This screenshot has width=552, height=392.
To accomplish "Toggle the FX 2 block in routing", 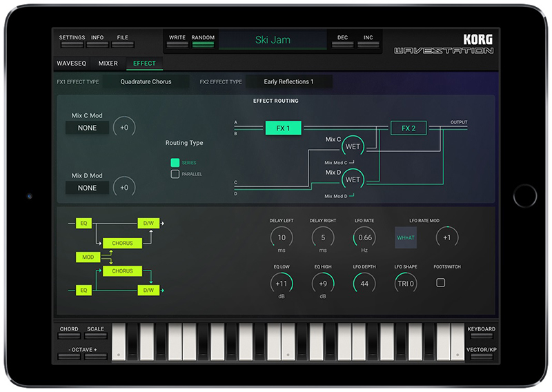I will coord(408,128).
